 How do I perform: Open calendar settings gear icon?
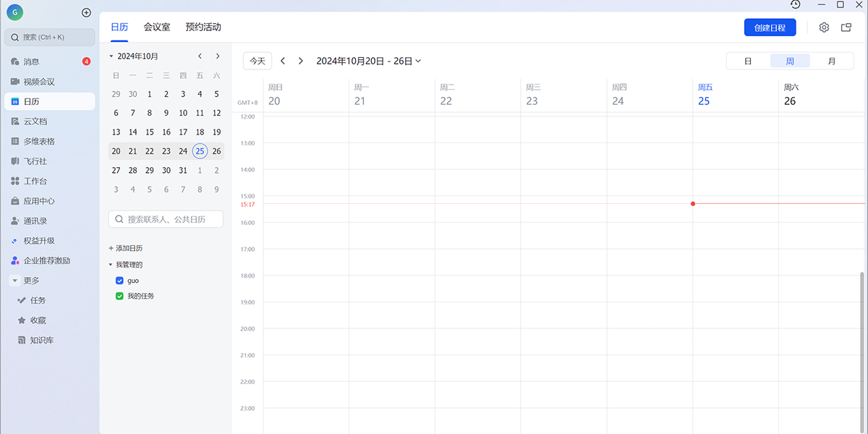click(824, 27)
